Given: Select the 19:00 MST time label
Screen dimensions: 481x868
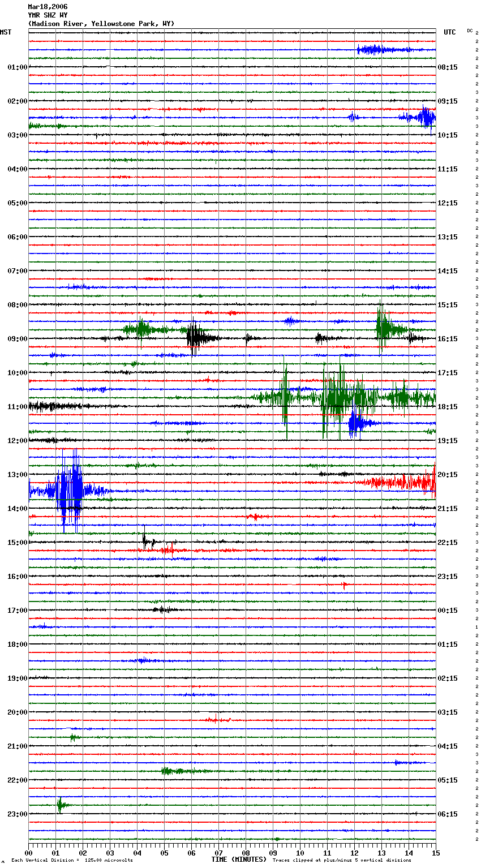Looking at the screenshot, I should click(x=18, y=678).
